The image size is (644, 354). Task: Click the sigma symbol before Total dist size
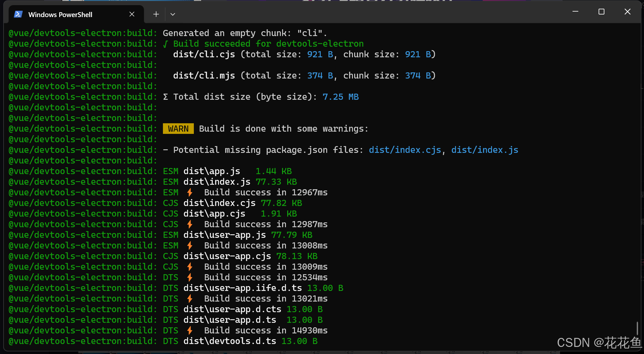(x=166, y=97)
